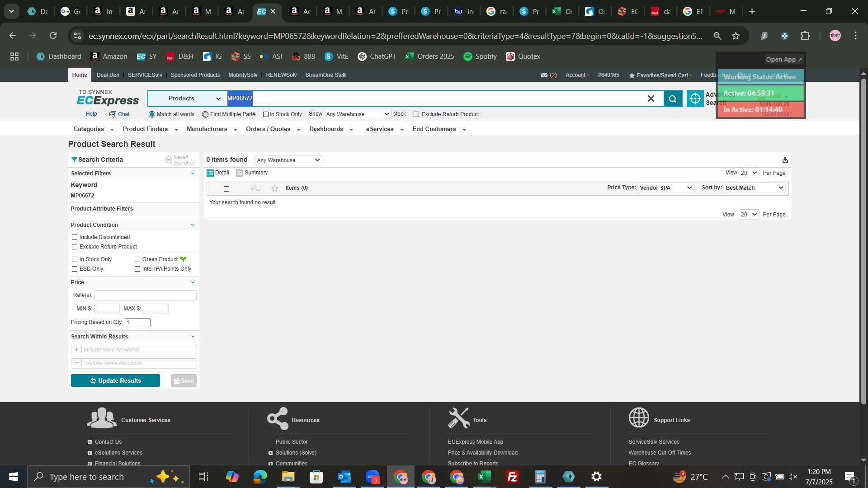Check In Stock Only near search bar
Image resolution: width=868 pixels, height=488 pixels.
coord(266,114)
